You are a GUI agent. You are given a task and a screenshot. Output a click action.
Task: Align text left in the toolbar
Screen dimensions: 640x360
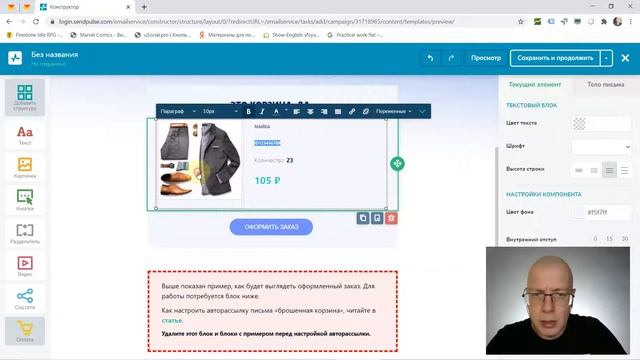(x=296, y=111)
